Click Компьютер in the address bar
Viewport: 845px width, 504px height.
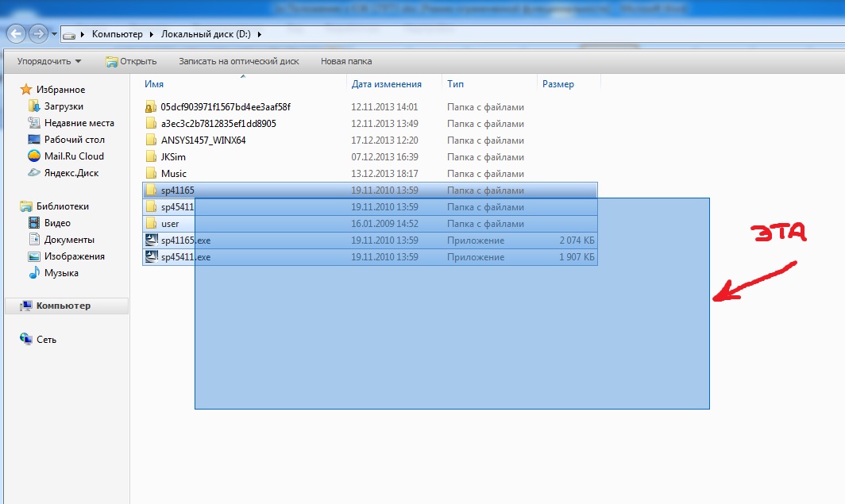coord(117,34)
